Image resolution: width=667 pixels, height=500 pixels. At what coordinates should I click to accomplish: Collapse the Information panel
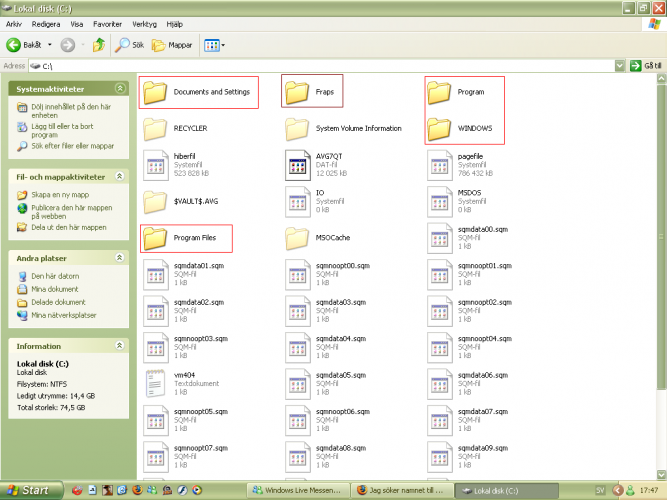click(x=119, y=347)
